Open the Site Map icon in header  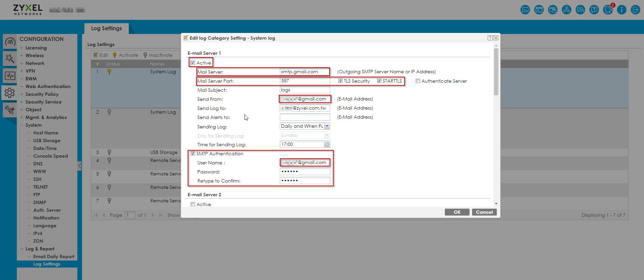567,10
